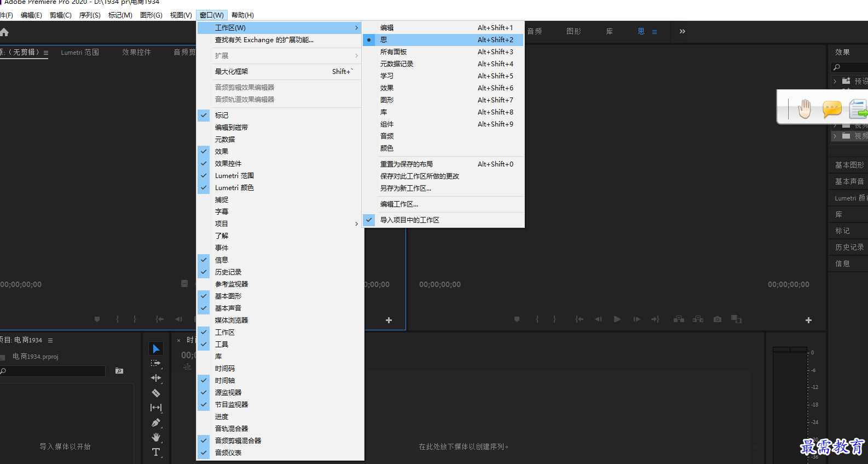Viewport: 868px width, 464px height.
Task: Open program monitor button editor plus
Action: (808, 320)
